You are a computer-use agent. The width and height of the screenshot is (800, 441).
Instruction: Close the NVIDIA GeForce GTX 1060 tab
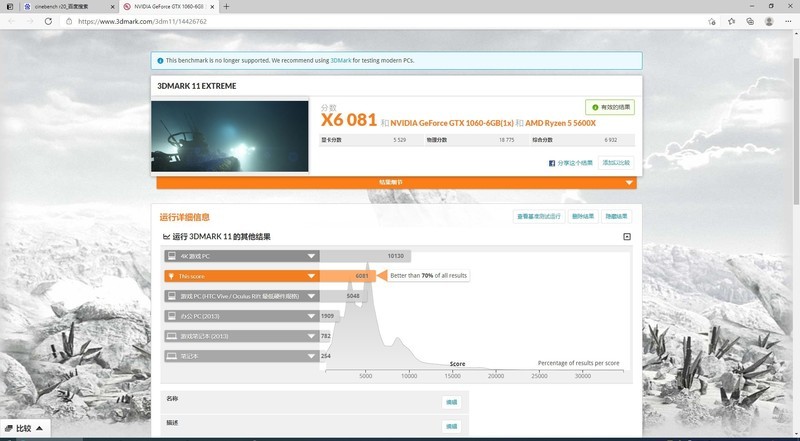click(212, 7)
